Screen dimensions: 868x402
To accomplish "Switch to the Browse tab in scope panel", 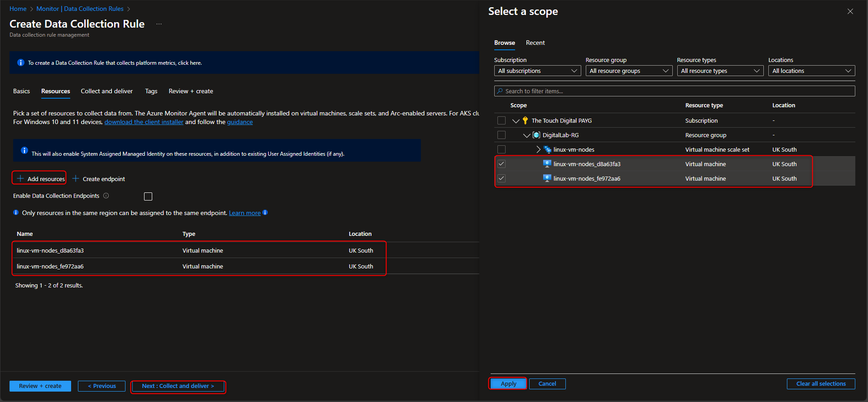I will tap(505, 43).
